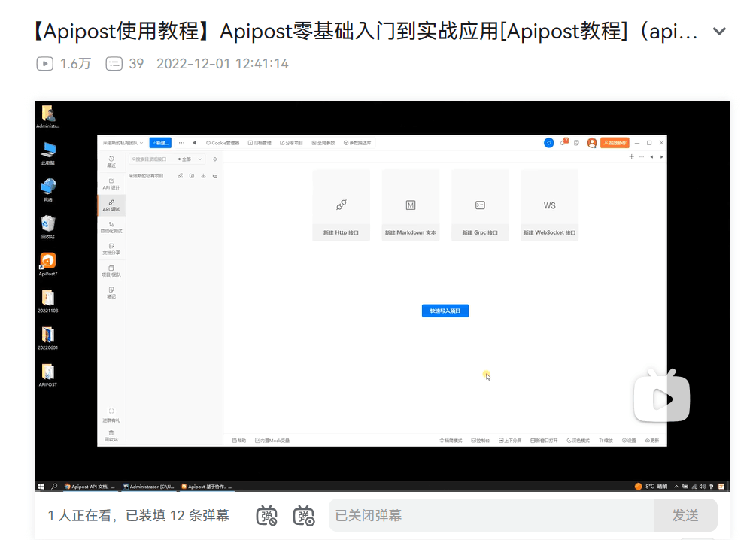Click the 新建 WebSocket 接口 card
Screen dimensions: 756x540
pos(550,205)
